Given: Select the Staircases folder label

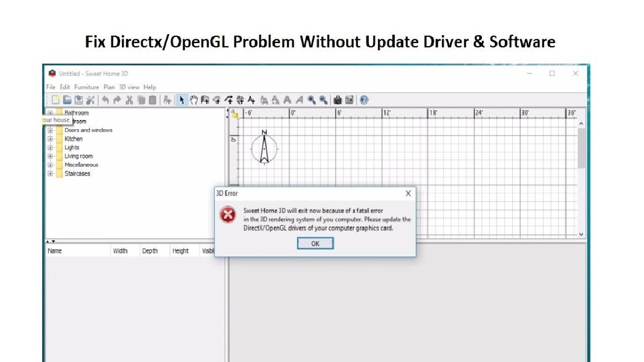Looking at the screenshot, I should pos(77,174).
